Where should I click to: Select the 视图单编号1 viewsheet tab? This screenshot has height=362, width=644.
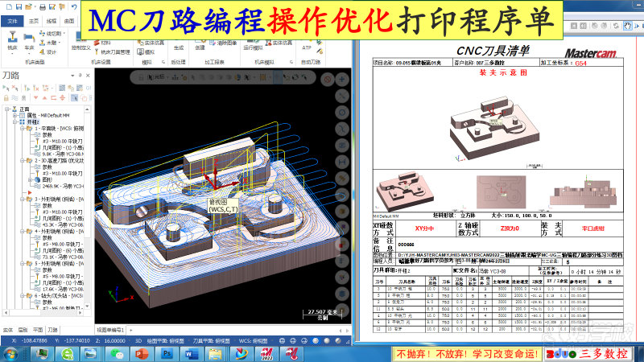pyautogui.click(x=111, y=330)
